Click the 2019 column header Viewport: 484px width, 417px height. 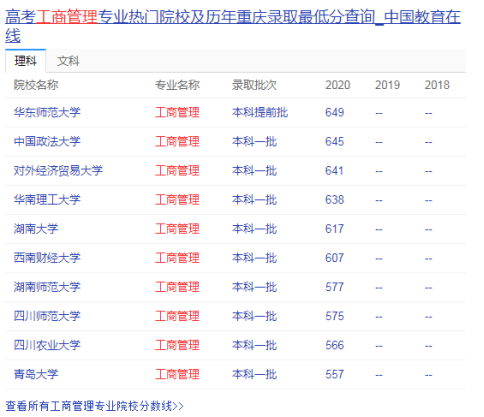tap(387, 85)
